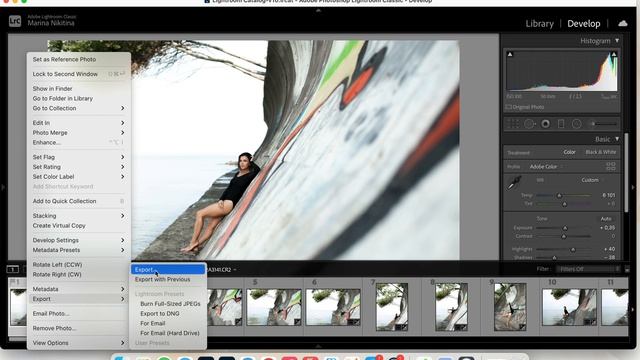640x360 pixels.
Task: Adjust the Highlights slider handle
Action: 573,249
